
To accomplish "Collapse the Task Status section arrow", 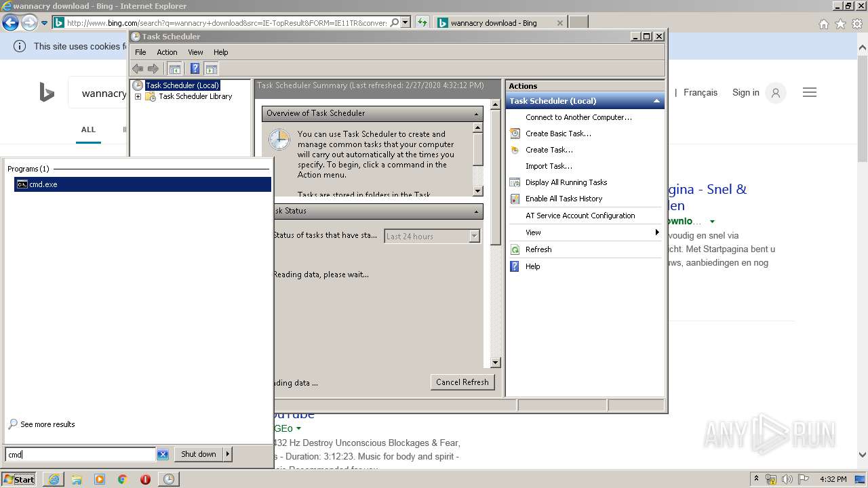I will click(476, 211).
